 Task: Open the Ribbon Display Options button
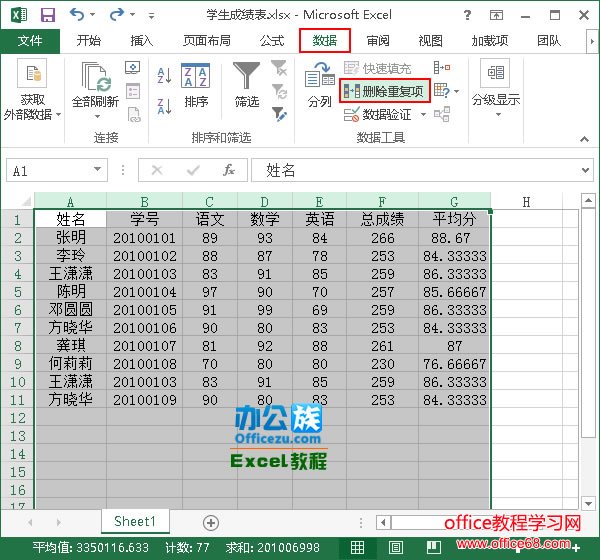click(x=496, y=15)
